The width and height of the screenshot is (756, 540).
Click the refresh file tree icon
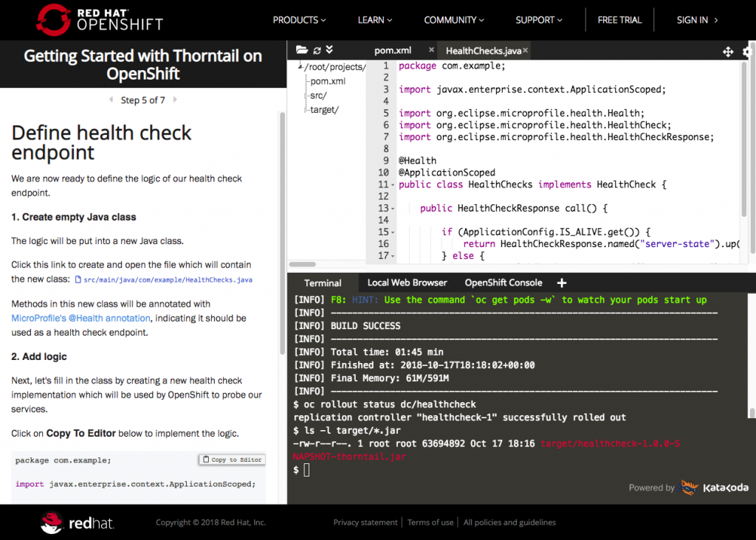tap(317, 50)
